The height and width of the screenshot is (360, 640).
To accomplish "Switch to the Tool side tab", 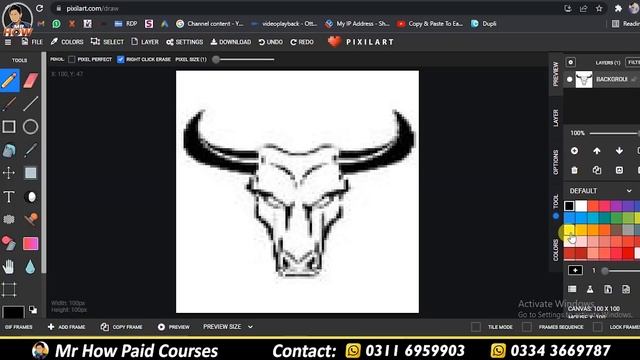I will point(556,201).
